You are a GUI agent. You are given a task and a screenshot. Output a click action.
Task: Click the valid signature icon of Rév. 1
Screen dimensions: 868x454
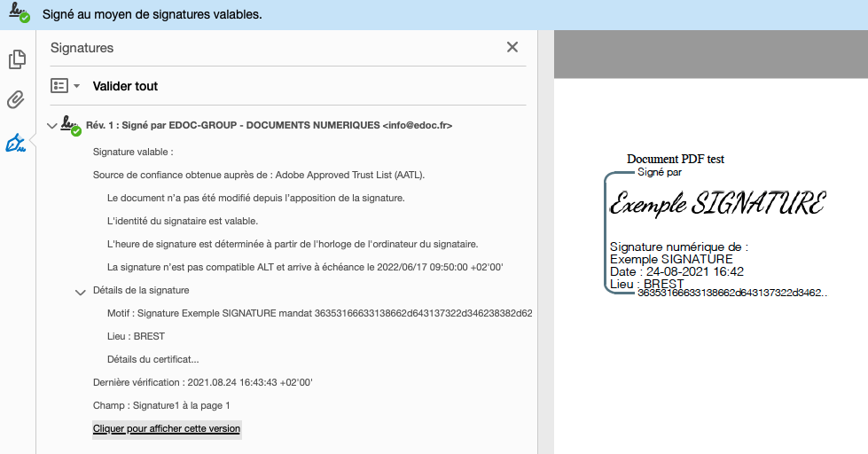coord(71,125)
